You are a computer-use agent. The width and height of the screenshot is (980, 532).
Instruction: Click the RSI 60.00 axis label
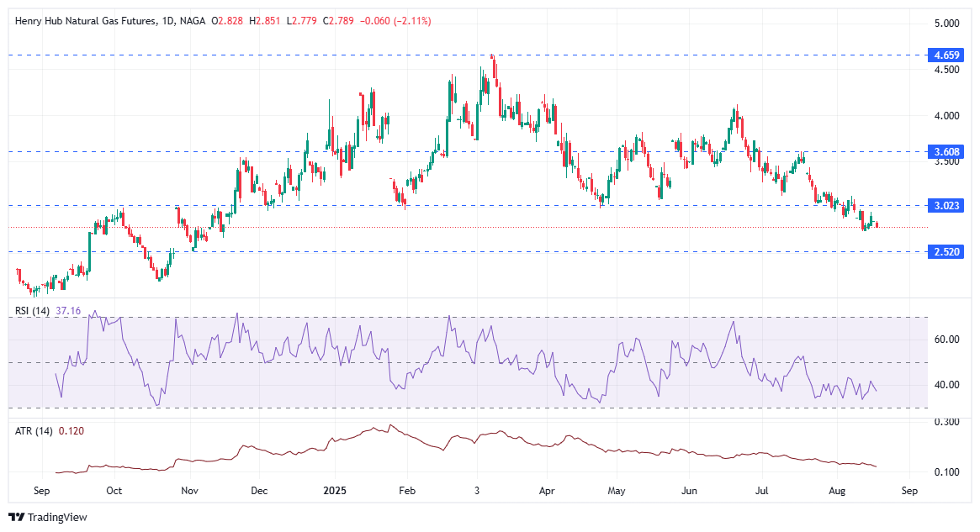pyautogui.click(x=947, y=339)
